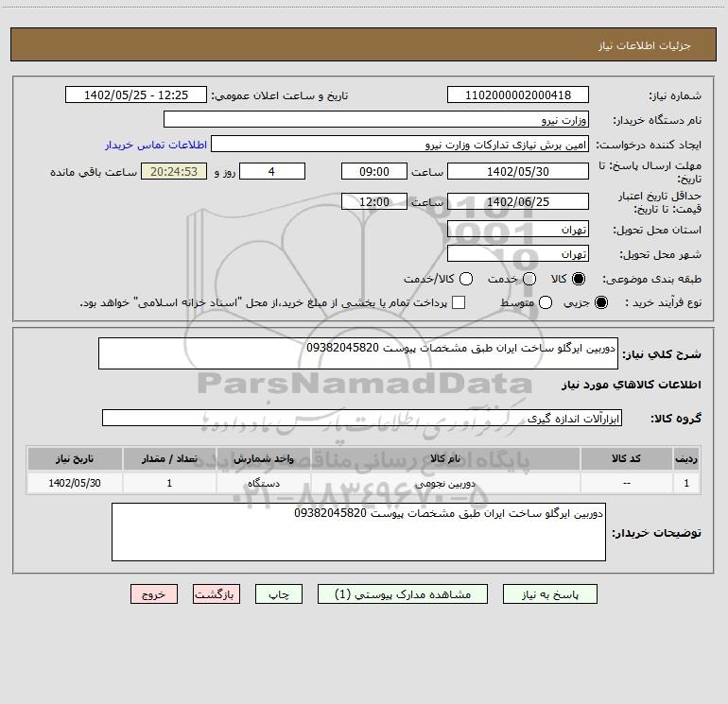
Task: Select the کالا/خدمت radio button
Action: click(466, 279)
